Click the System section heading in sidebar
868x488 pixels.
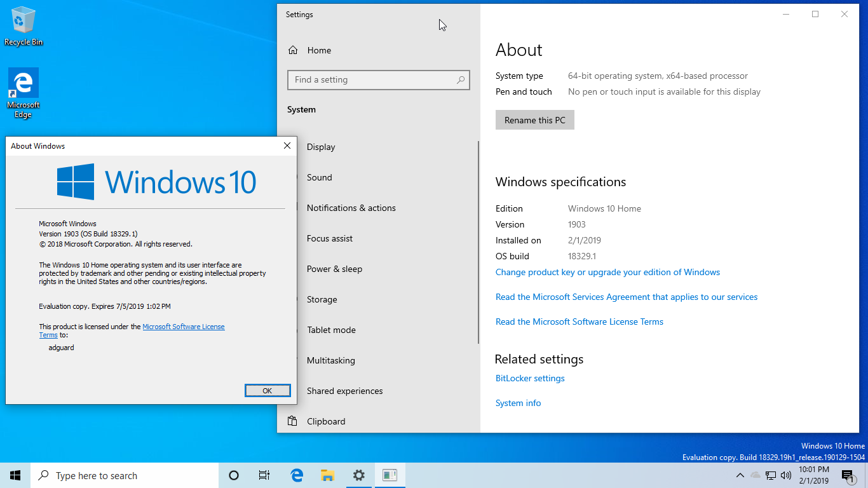301,109
